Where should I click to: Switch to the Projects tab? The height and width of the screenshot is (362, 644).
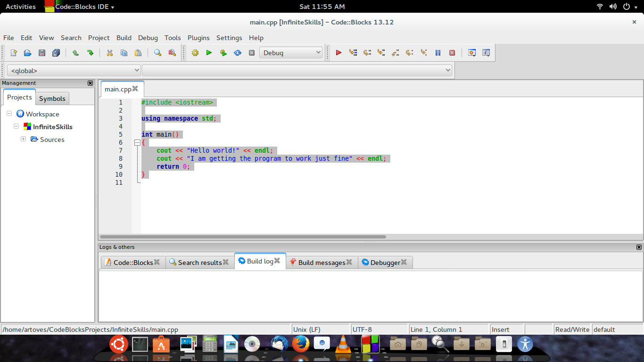coord(19,97)
